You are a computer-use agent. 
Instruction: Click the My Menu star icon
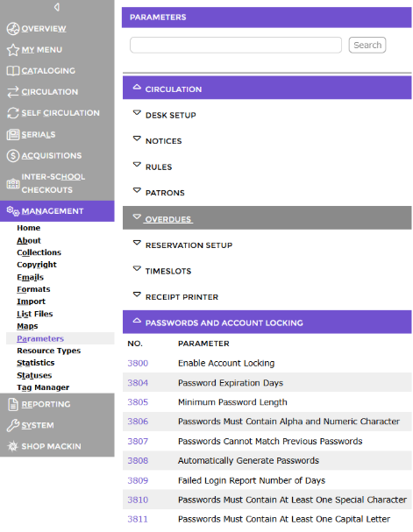click(13, 50)
